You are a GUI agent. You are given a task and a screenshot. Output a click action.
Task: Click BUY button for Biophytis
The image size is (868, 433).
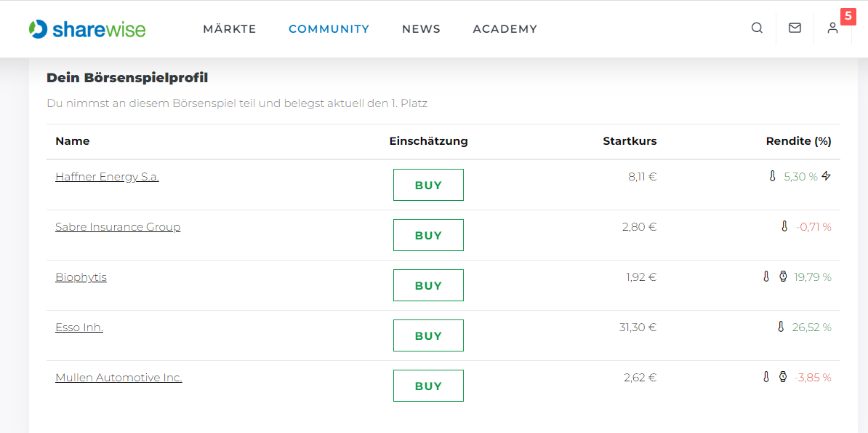click(428, 285)
